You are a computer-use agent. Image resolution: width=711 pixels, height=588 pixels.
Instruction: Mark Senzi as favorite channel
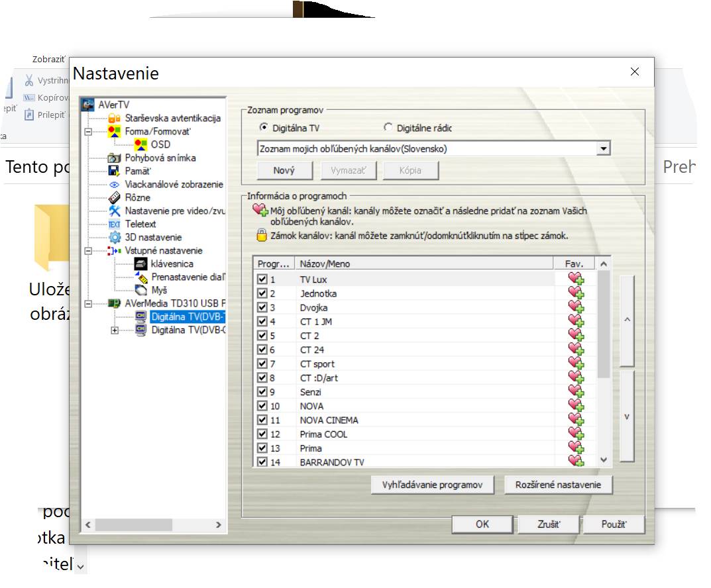pyautogui.click(x=576, y=391)
